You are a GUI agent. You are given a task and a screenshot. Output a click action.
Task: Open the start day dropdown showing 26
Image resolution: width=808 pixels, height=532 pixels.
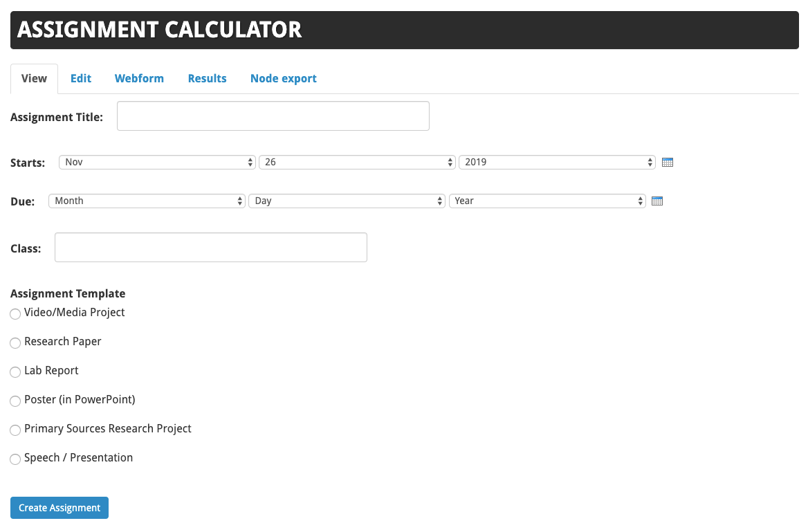coord(357,161)
